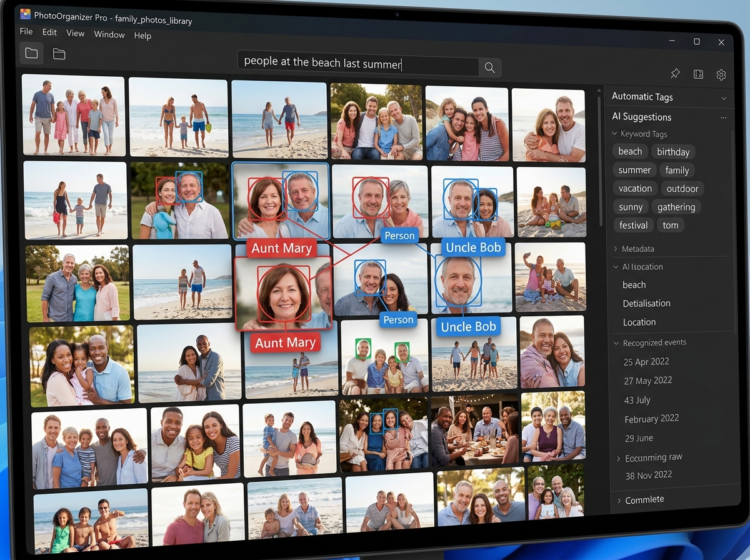Click the upper blue Uncle Bob label
The height and width of the screenshot is (560, 750).
click(473, 247)
